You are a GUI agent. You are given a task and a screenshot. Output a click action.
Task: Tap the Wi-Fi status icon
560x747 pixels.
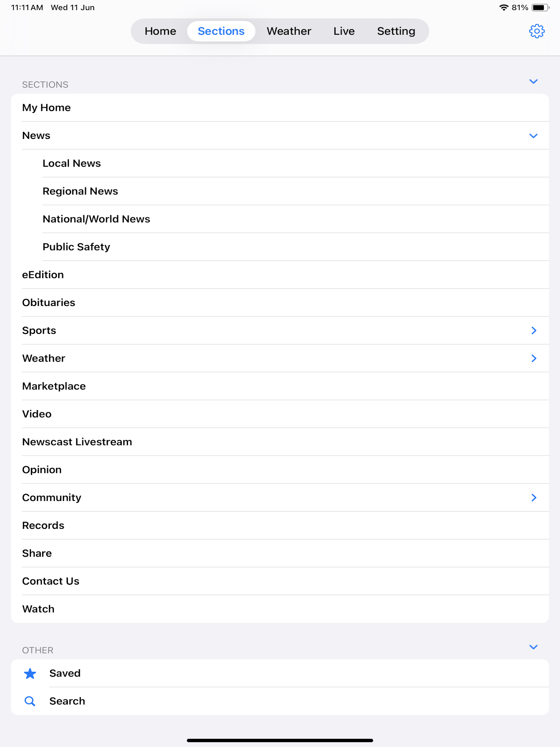(x=504, y=7)
